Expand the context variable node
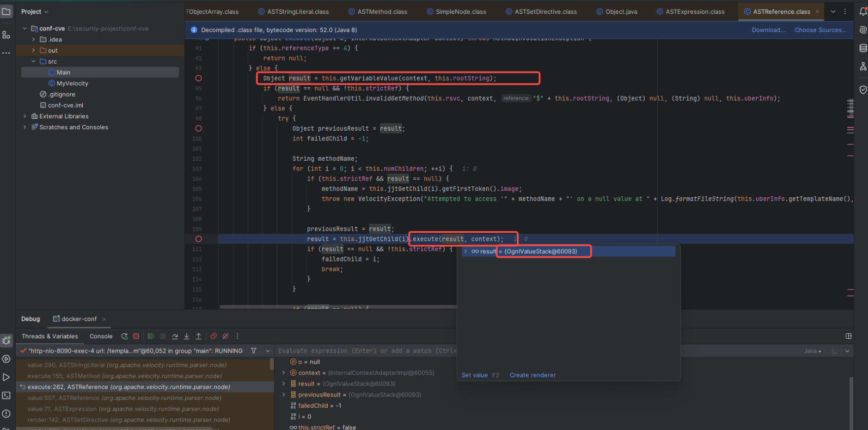 coord(284,373)
